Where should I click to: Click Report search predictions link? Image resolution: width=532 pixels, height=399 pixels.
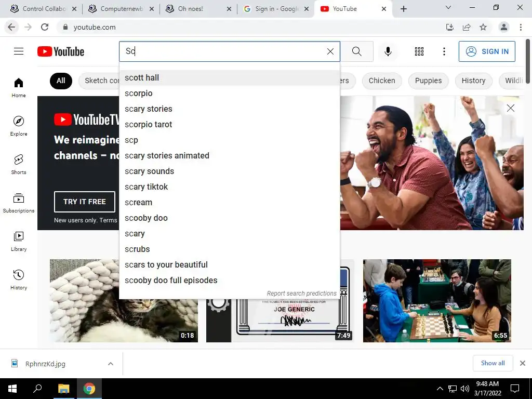click(x=301, y=294)
